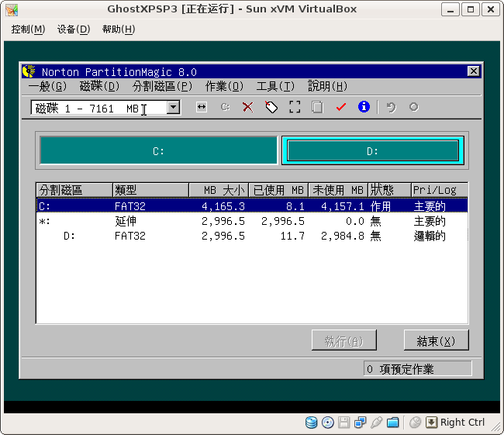Image resolution: width=504 pixels, height=435 pixels.
Task: Click the greyed C: create partition icon
Action: tap(225, 107)
